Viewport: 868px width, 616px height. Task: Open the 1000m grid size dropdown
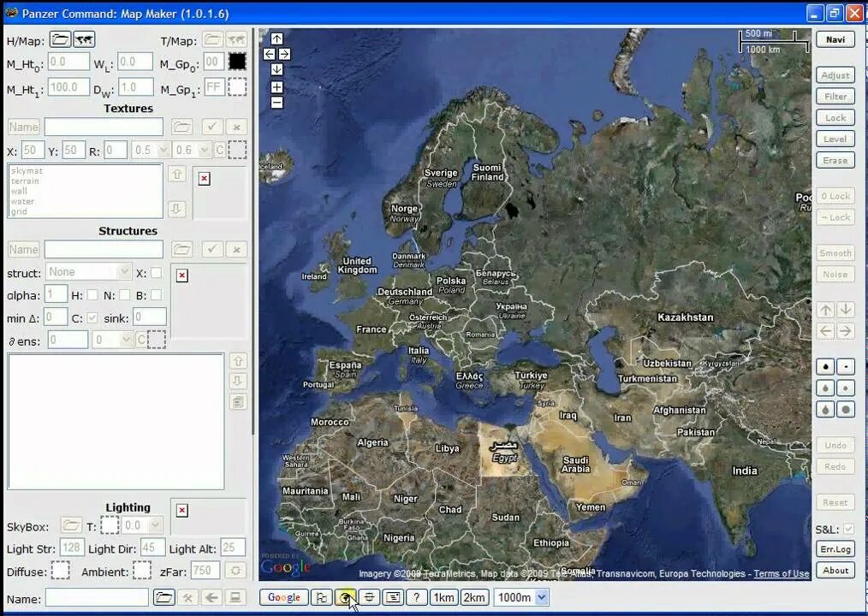point(521,597)
